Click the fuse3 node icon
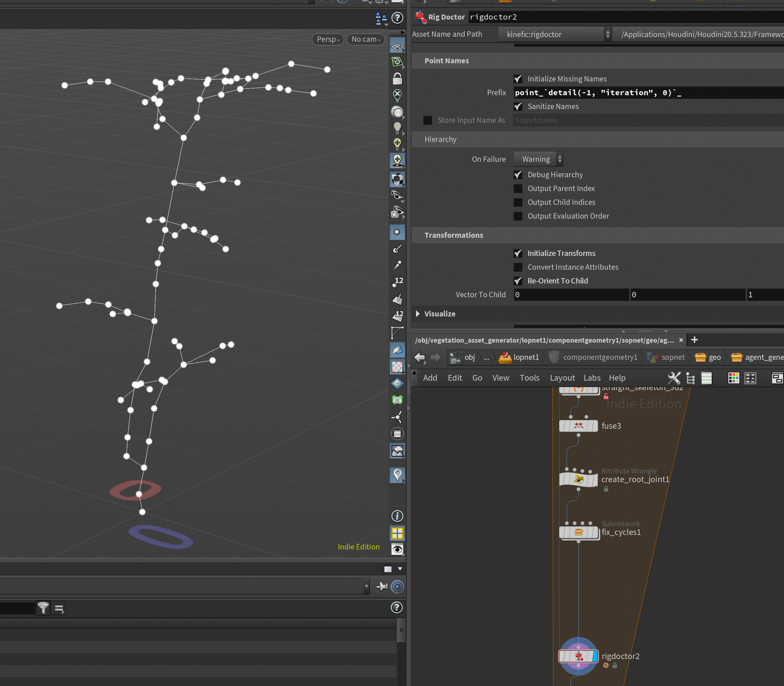 coord(578,426)
